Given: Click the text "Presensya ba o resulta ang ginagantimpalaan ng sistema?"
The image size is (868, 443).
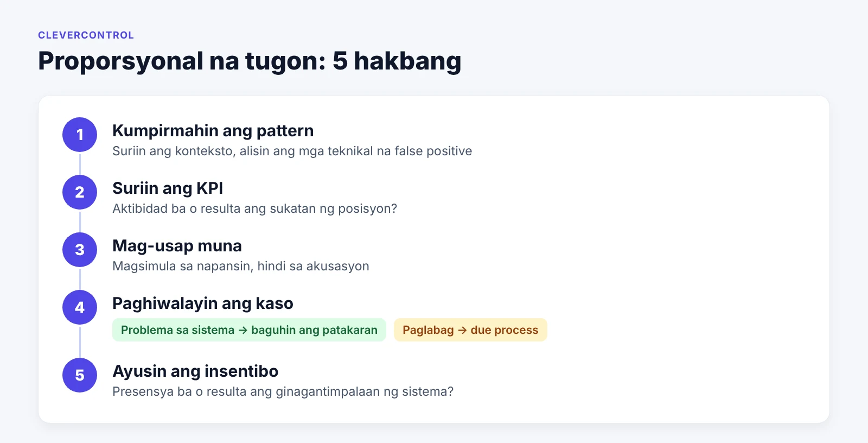Looking at the screenshot, I should point(283,391).
